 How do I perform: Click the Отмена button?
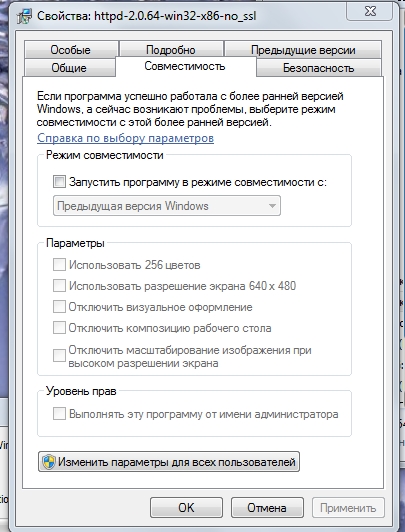tap(267, 508)
